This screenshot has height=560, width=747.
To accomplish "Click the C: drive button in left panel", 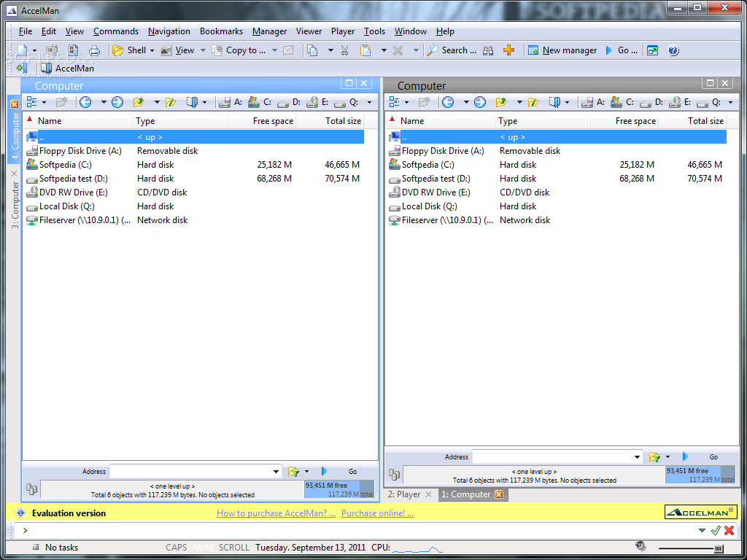I will (260, 102).
